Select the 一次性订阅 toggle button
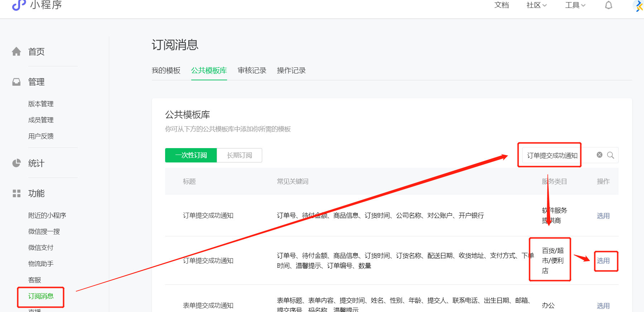 click(191, 155)
